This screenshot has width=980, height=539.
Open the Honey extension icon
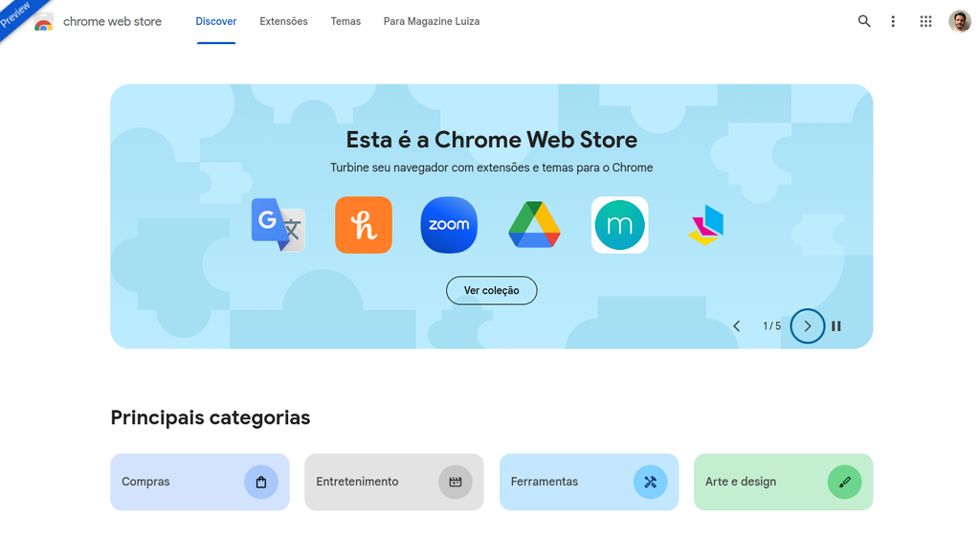[364, 225]
